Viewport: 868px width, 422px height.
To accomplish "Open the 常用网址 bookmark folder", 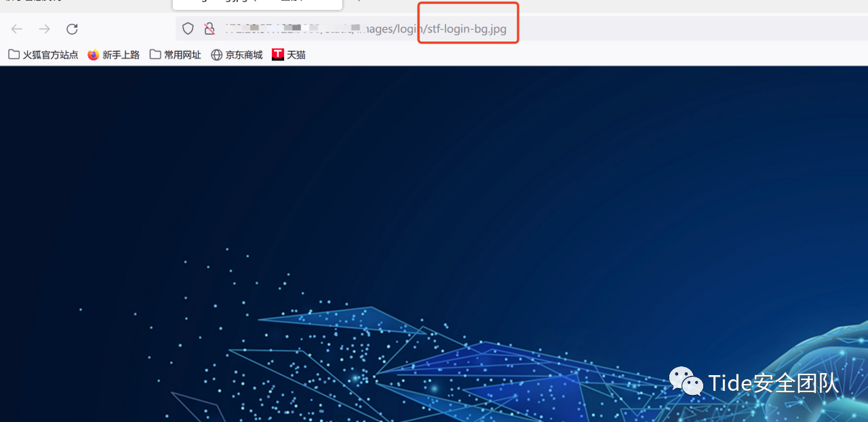I will 176,55.
